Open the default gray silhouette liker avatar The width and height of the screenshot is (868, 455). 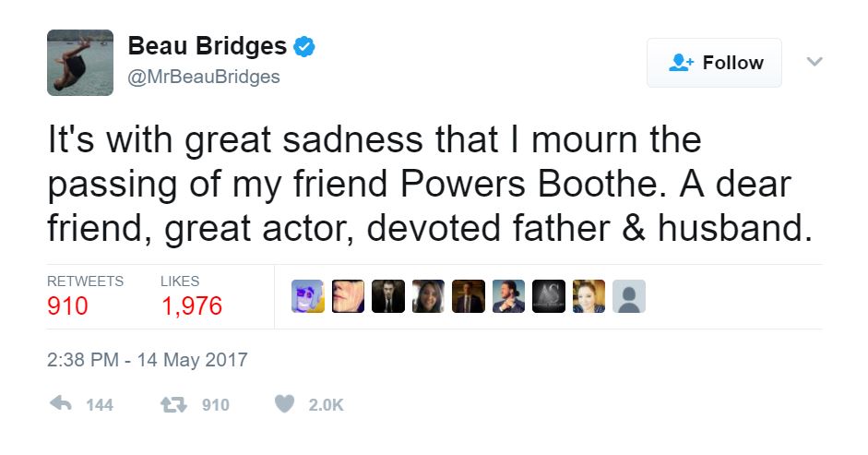click(x=629, y=296)
